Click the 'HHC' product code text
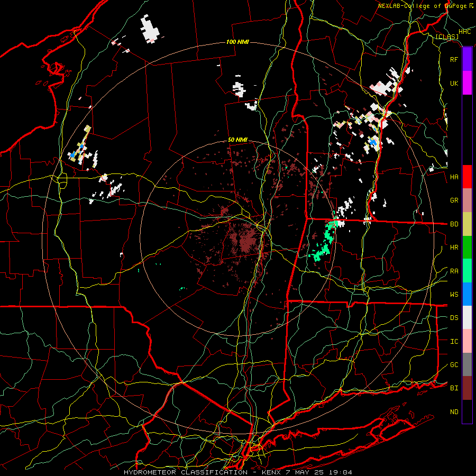 click(464, 32)
